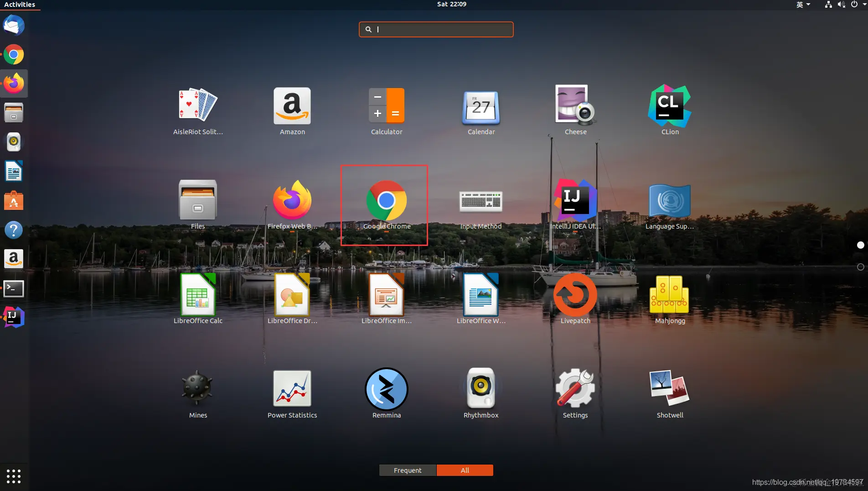Screen dimensions: 868x491
Task: Open the Help icon in the dock
Action: pyautogui.click(x=14, y=230)
